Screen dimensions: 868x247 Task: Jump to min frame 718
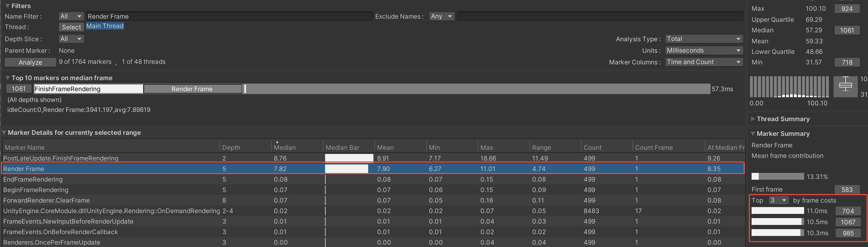pyautogui.click(x=846, y=62)
